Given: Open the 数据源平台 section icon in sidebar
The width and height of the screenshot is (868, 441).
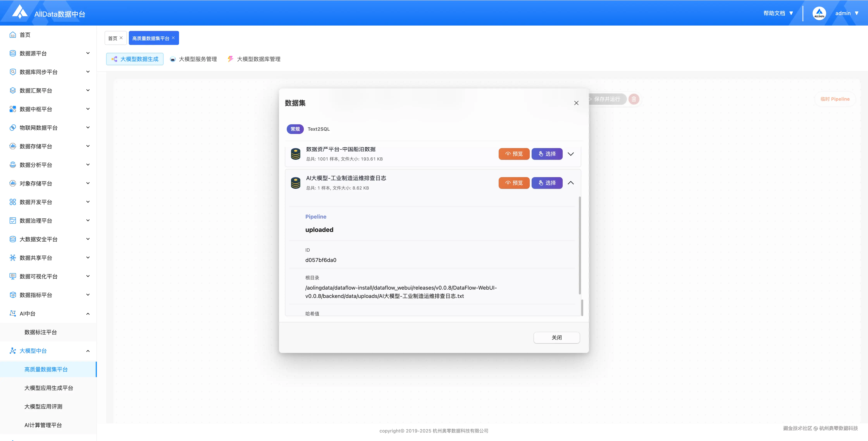Looking at the screenshot, I should (12, 53).
